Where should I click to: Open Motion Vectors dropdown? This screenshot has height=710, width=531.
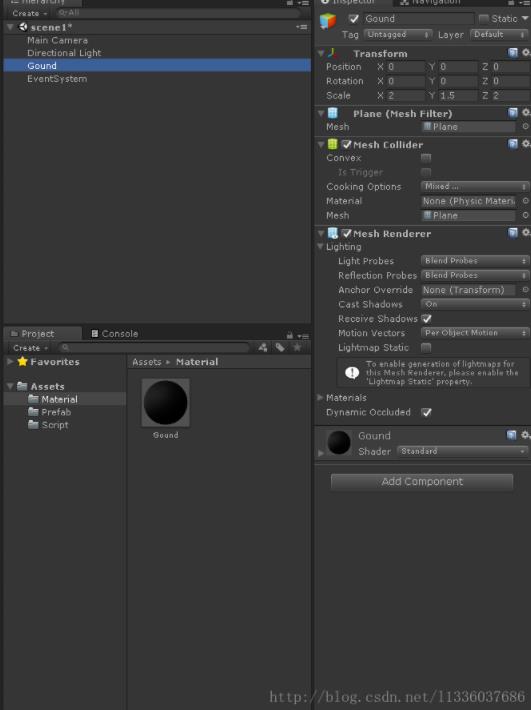tap(475, 333)
